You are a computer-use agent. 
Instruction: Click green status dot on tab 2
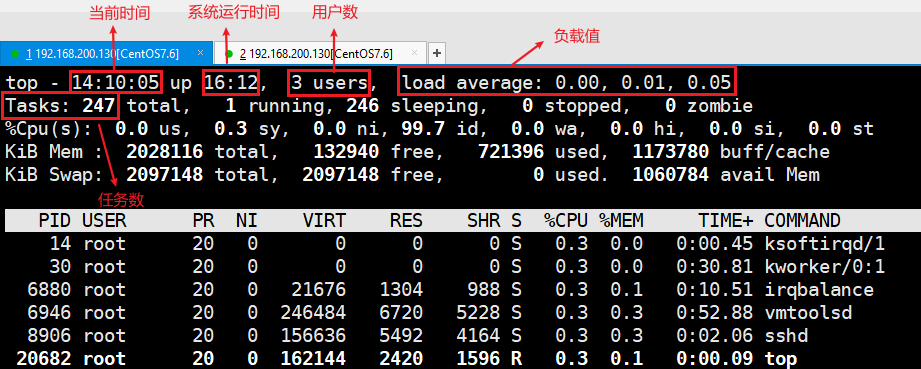pos(228,54)
